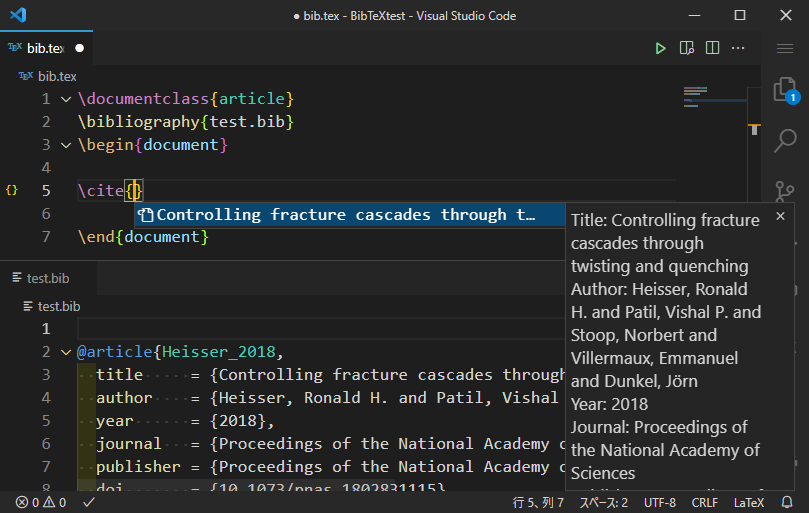Change the LaTeX language mode in status bar
Screen dimensions: 809x513
[x=749, y=502]
